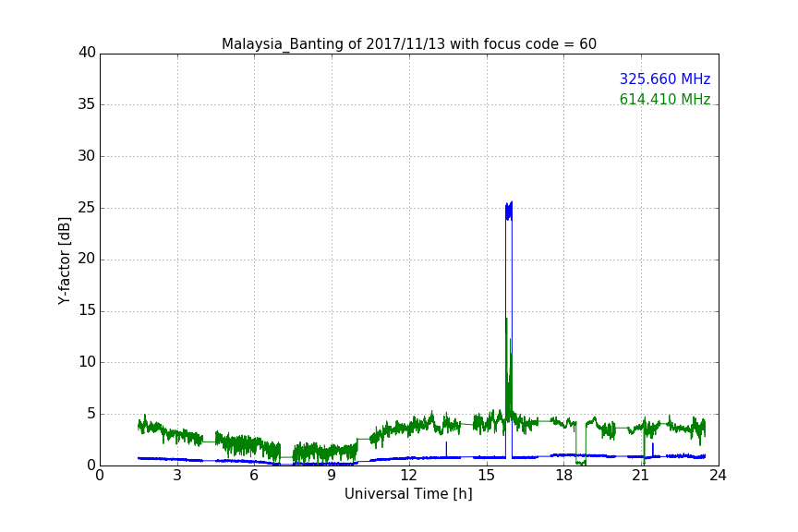The width and height of the screenshot is (798, 532).
Task: Click the y-axis tick label '15'
Action: [87, 310]
